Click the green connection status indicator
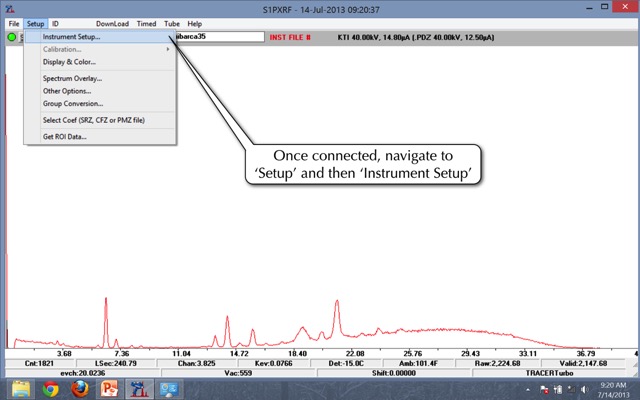Screen dimensions: 640x400 point(11,37)
